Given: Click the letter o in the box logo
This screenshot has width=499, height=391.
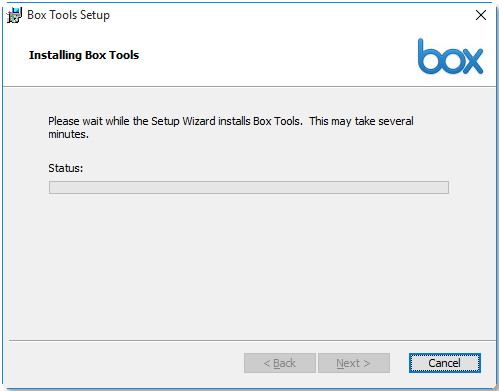Looking at the screenshot, I should (x=450, y=61).
